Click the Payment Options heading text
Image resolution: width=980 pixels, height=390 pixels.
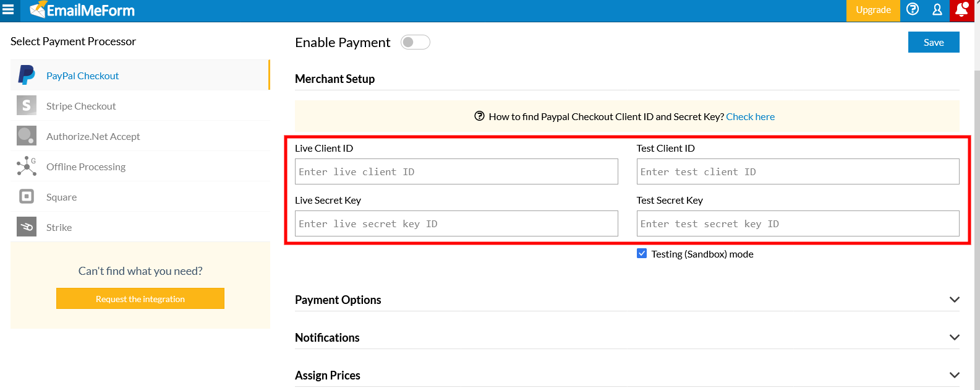click(338, 300)
